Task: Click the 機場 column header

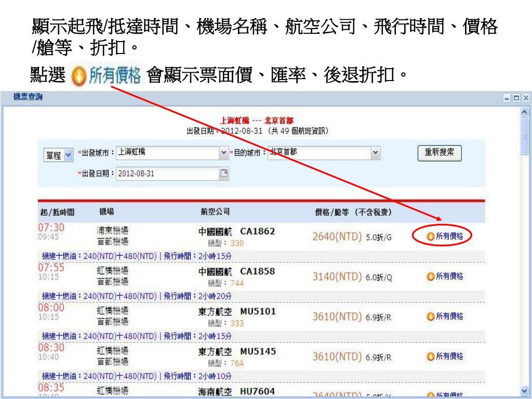Action: 107,212
